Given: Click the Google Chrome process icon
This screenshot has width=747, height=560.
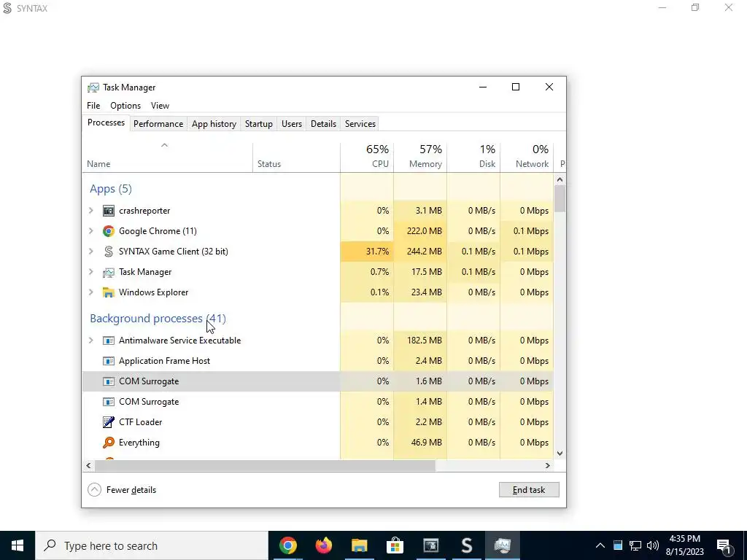Looking at the screenshot, I should [109, 231].
